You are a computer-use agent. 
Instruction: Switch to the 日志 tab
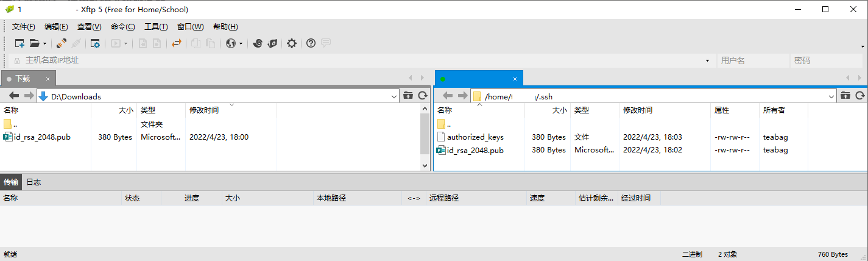34,182
